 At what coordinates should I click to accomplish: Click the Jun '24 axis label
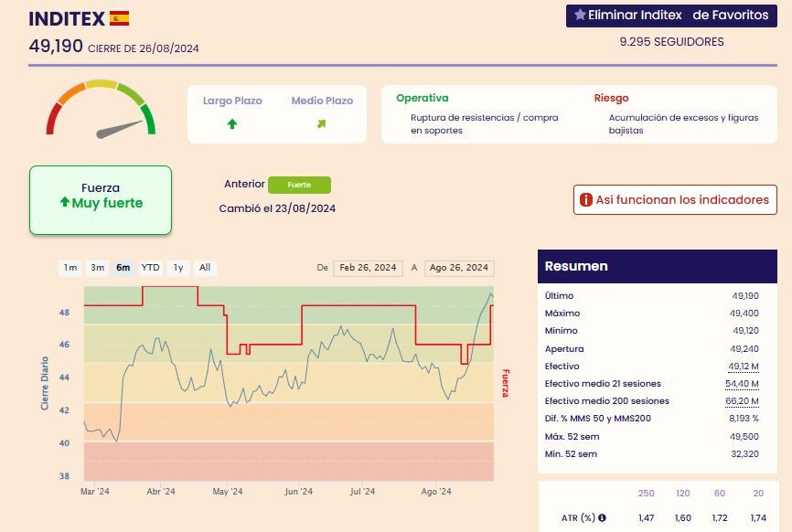tap(298, 491)
